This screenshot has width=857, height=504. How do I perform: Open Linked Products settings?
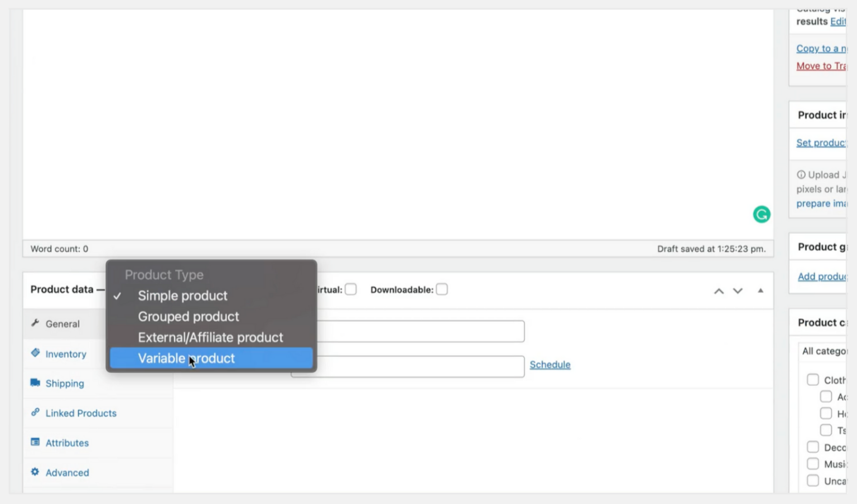coord(35,413)
